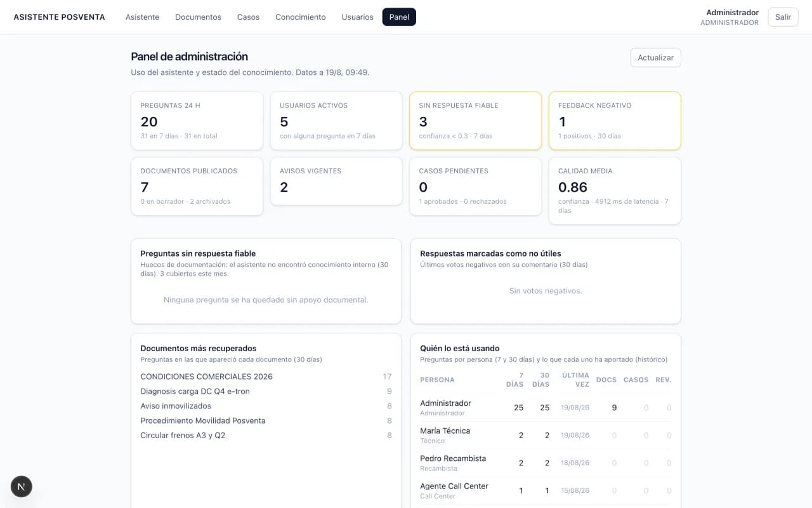Click Procedimiento Movilidad Posventa entry
812x508 pixels.
point(203,420)
